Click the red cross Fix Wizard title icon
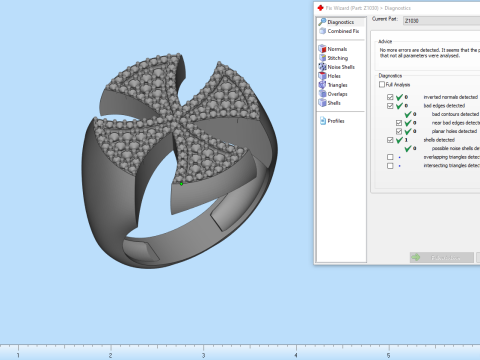This screenshot has height=360, width=480. [x=320, y=8]
